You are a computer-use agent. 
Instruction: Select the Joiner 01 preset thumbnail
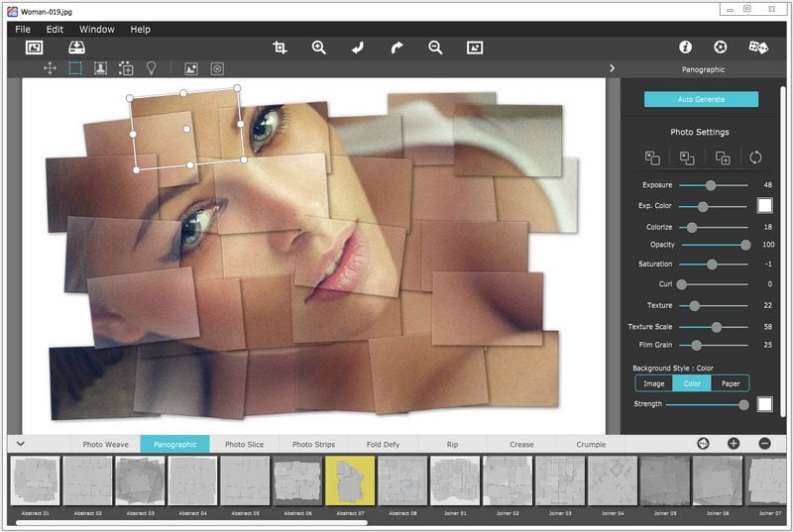coord(455,480)
